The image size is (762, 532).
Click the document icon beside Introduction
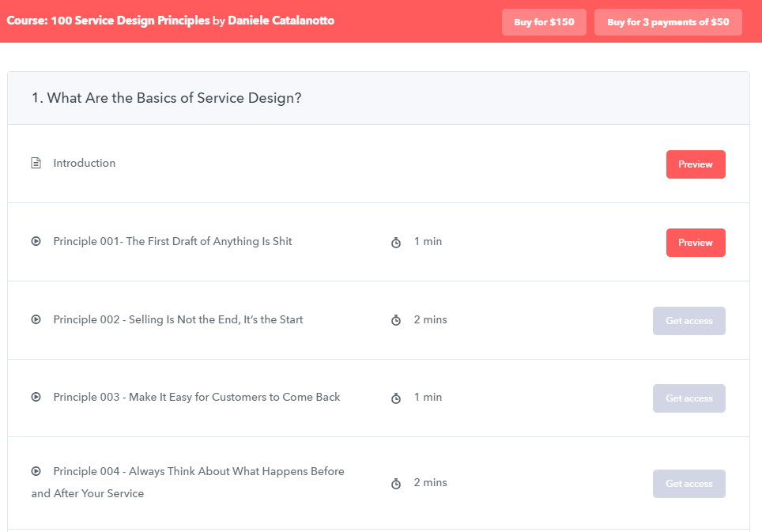click(36, 163)
